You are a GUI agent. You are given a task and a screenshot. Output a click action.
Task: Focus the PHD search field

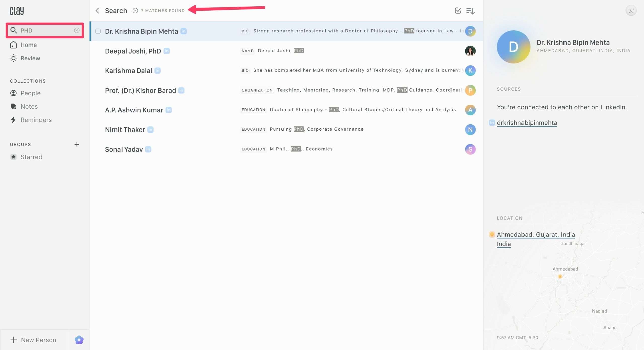[x=45, y=30]
